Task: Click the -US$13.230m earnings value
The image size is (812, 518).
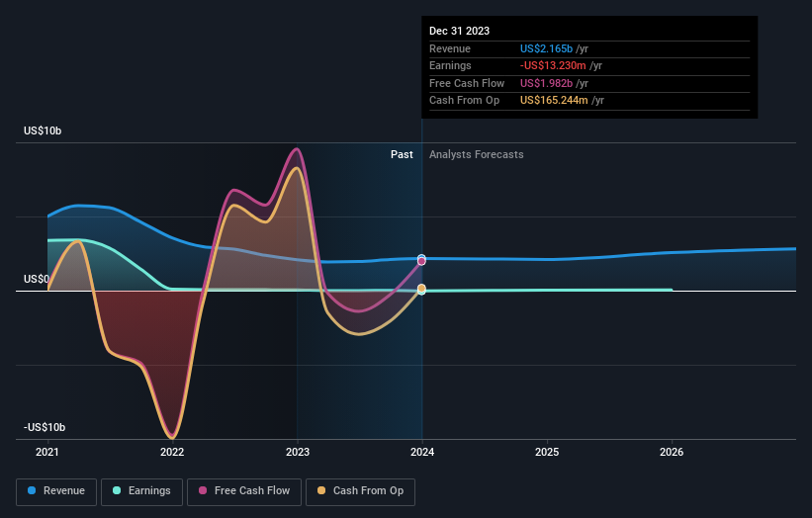Action: coord(553,65)
